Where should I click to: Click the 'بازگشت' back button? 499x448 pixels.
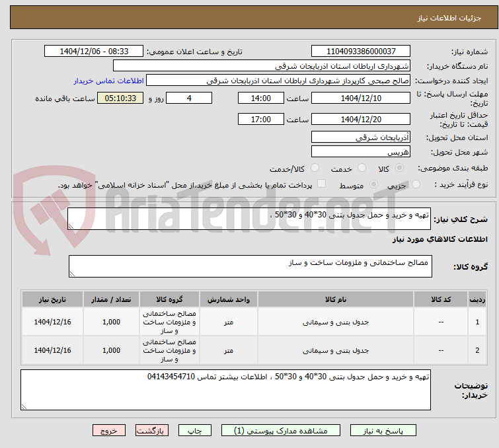(x=151, y=431)
